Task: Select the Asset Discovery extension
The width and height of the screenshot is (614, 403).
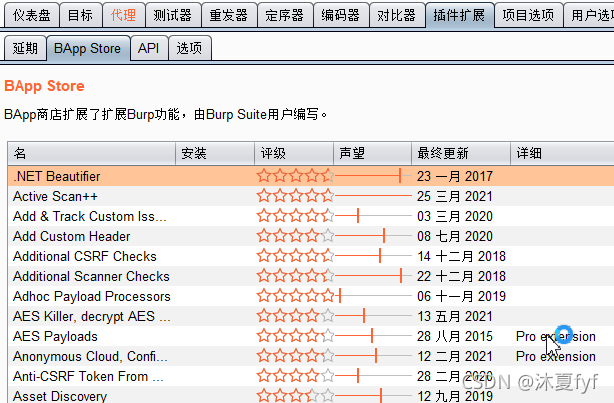Action: click(311, 395)
